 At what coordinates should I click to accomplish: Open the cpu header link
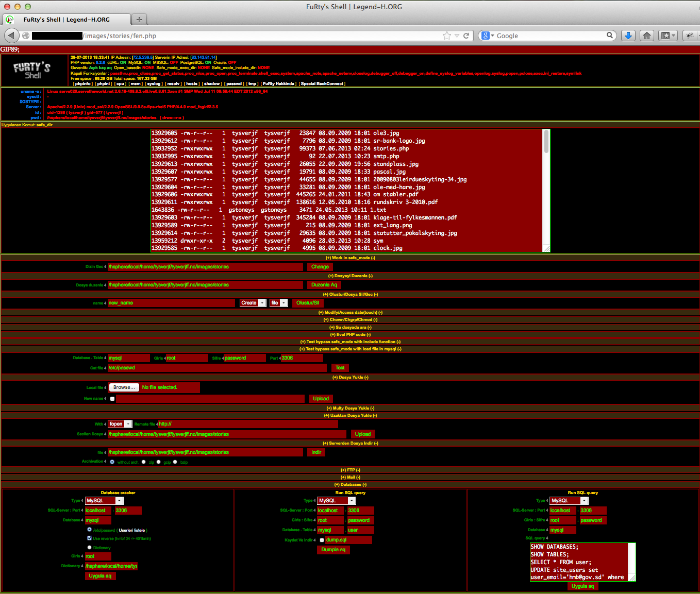pos(120,83)
